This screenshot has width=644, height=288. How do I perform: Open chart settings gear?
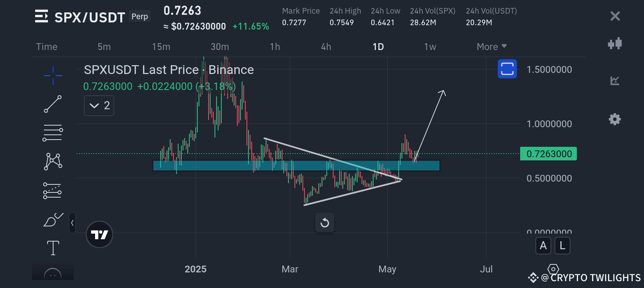[x=615, y=119]
